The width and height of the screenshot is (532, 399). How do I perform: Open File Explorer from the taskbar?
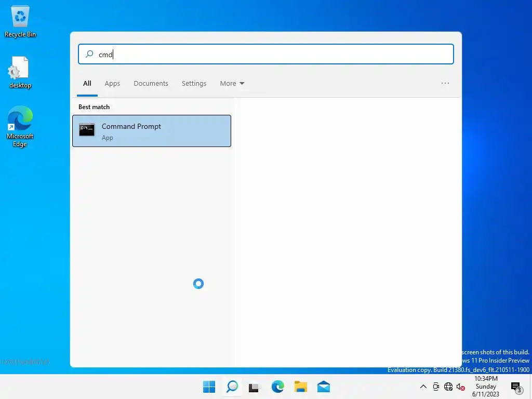coord(301,387)
